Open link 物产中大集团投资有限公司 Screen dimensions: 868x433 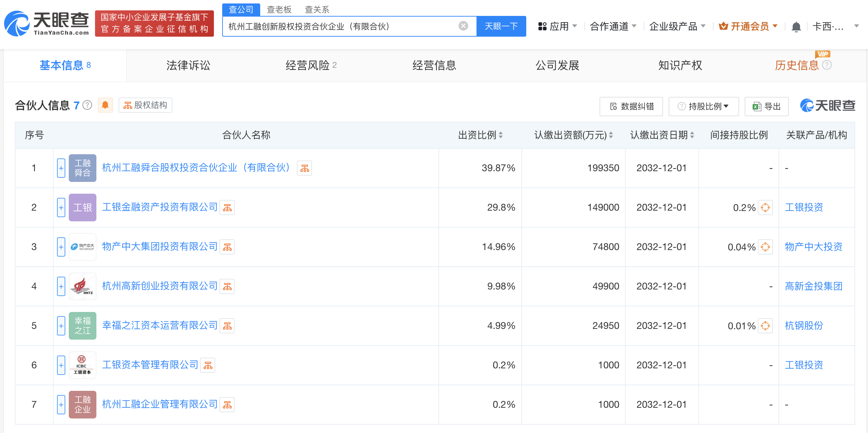click(160, 247)
